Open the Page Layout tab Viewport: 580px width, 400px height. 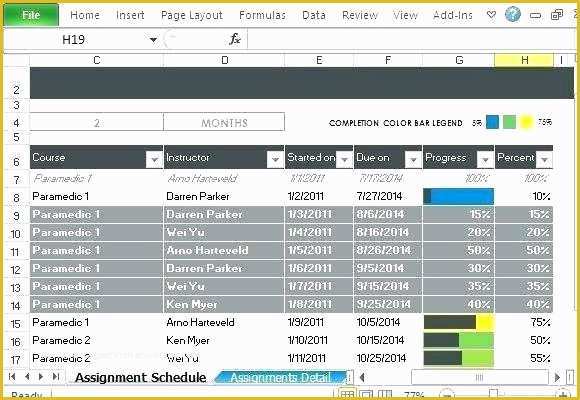coord(192,15)
